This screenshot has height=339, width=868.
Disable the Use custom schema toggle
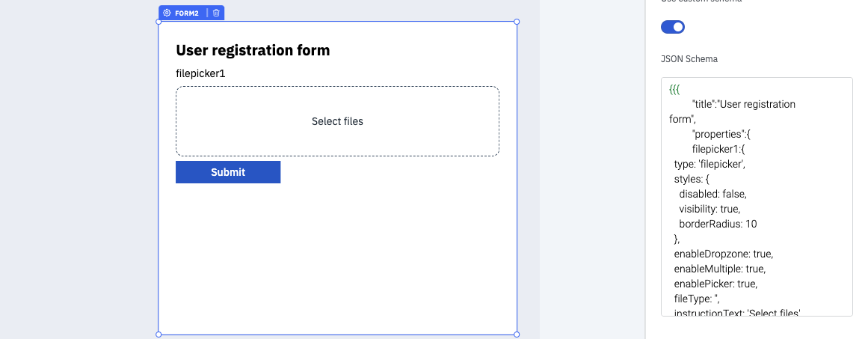pyautogui.click(x=673, y=27)
